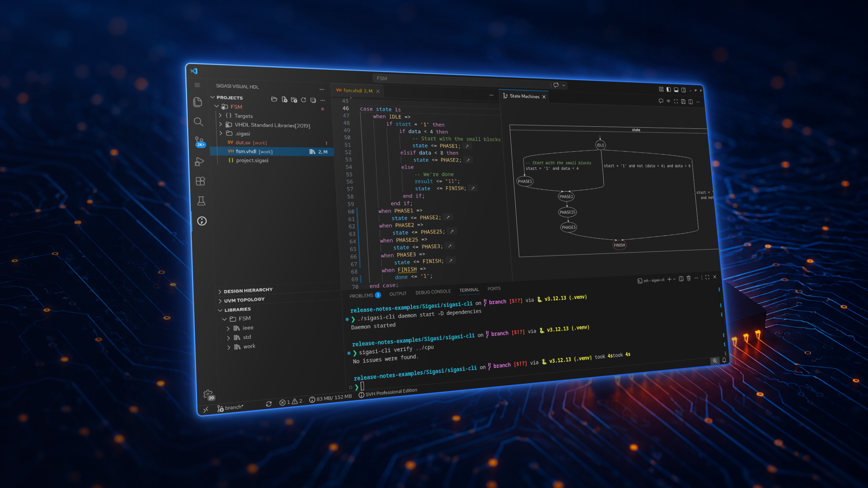Toggle primary side bar visibility
The image size is (868, 488).
click(669, 89)
